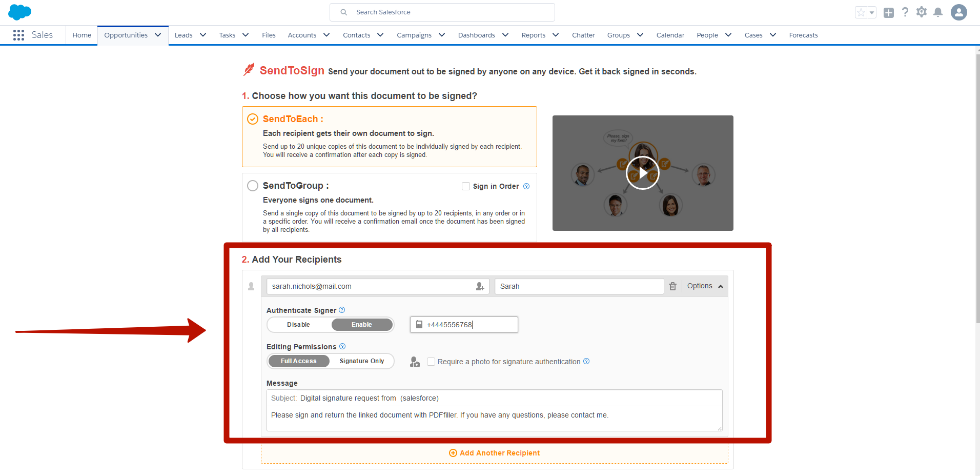Click the page vertical scrollbar
Image resolution: width=980 pixels, height=476 pixels.
click(x=977, y=190)
